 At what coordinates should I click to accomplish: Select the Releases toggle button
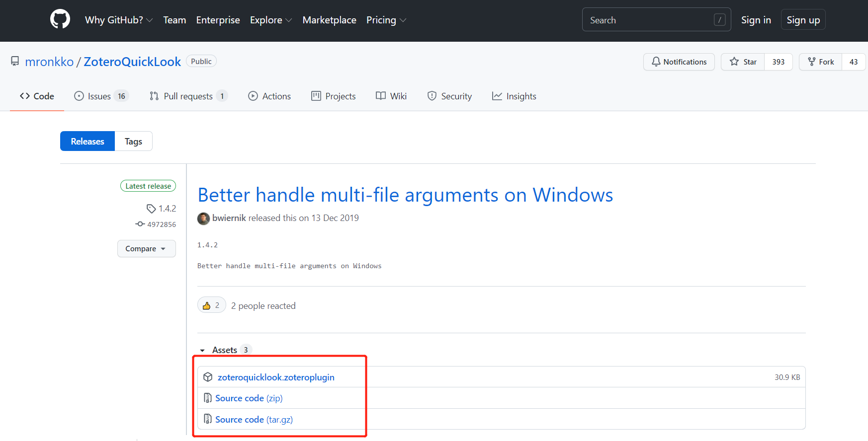coord(87,141)
